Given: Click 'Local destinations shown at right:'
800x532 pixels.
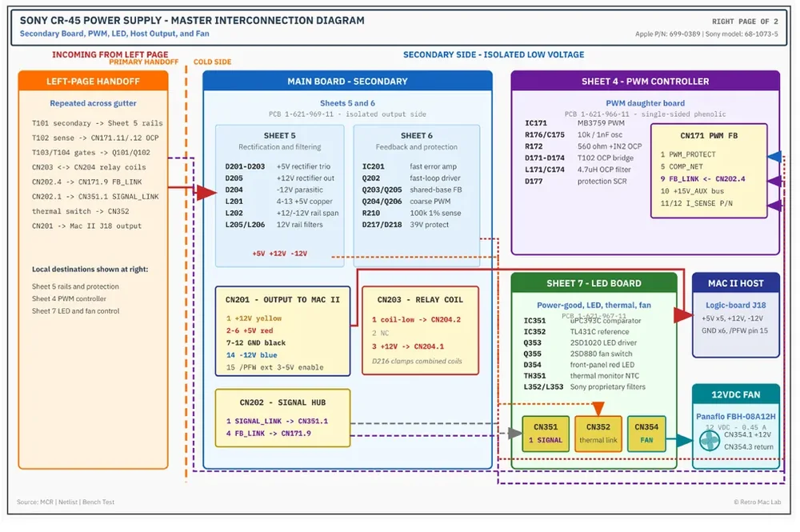Looking at the screenshot, I should pyautogui.click(x=90, y=270).
